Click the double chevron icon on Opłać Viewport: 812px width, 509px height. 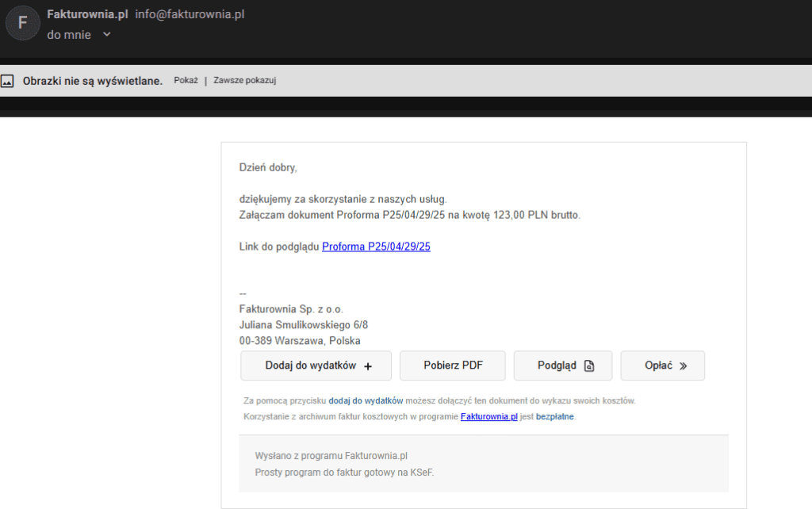[x=683, y=366]
